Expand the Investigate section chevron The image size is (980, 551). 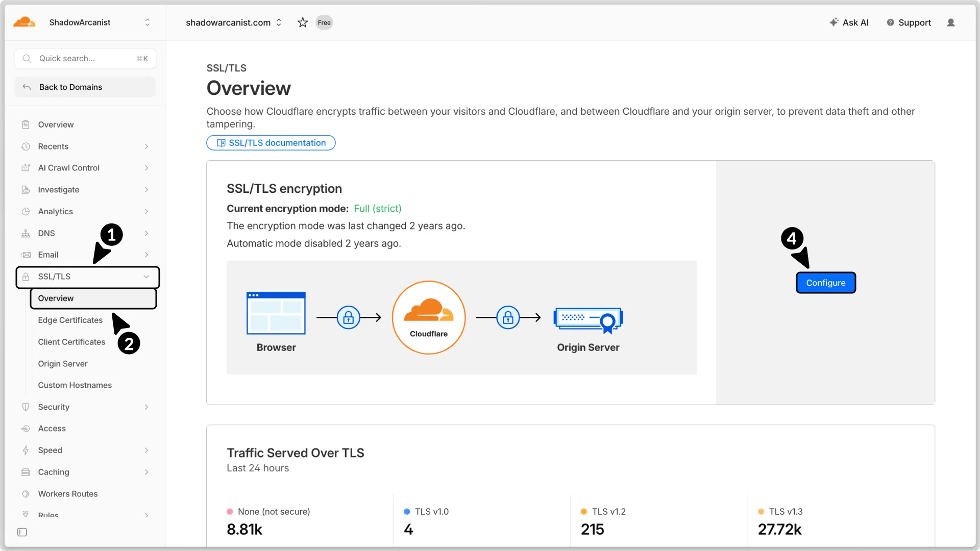click(x=146, y=190)
